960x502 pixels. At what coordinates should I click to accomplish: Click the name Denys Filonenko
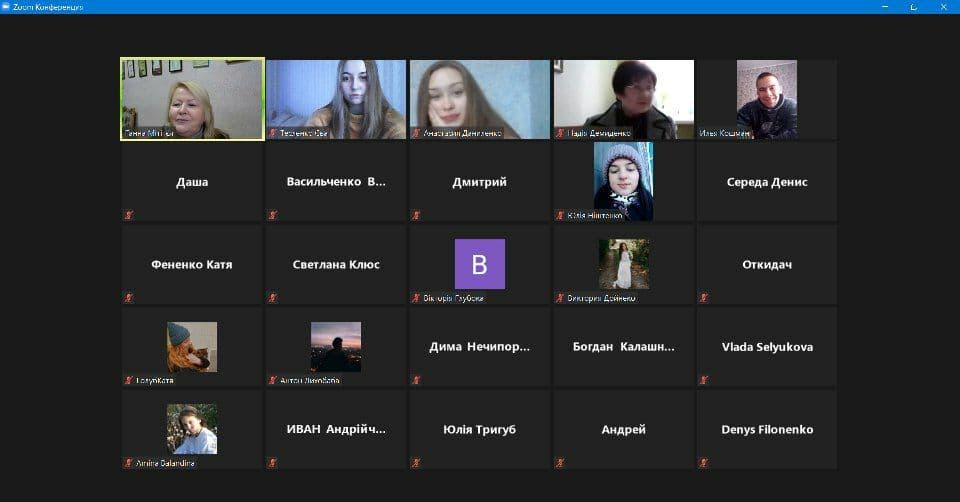[x=767, y=429]
